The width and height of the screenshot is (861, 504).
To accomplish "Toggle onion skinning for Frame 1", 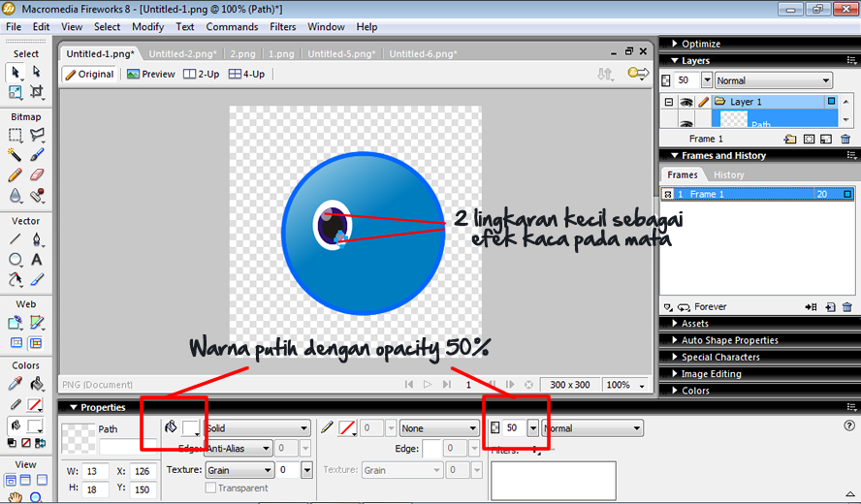I will (x=668, y=195).
